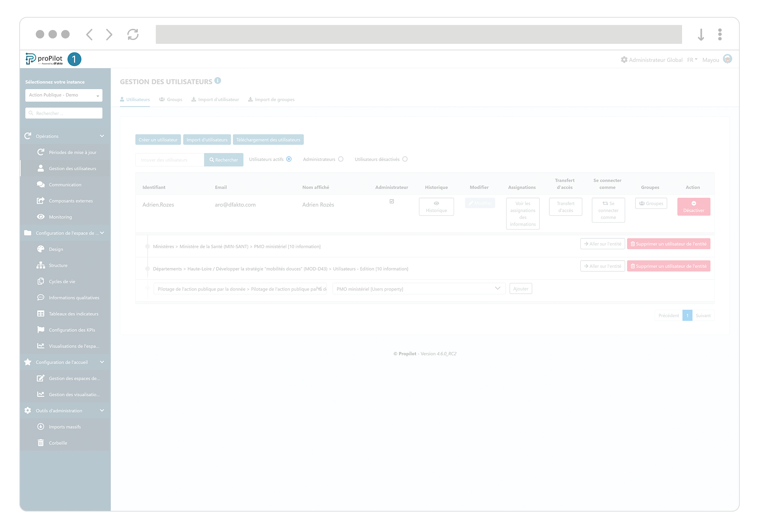This screenshot has height=532, width=759.
Task: Collapse the Opérations sidebar section
Action: pos(102,136)
